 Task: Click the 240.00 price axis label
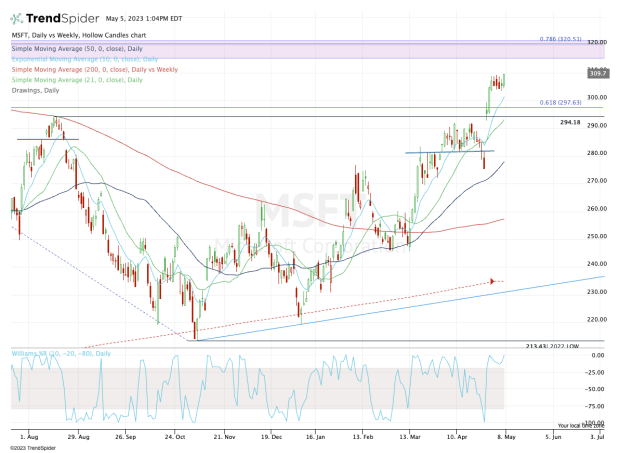pyautogui.click(x=597, y=264)
